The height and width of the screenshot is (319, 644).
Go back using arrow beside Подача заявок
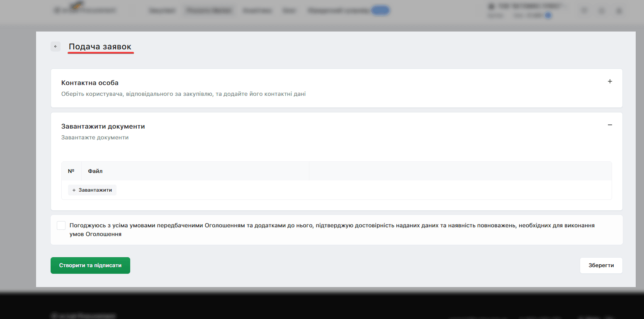tap(56, 46)
